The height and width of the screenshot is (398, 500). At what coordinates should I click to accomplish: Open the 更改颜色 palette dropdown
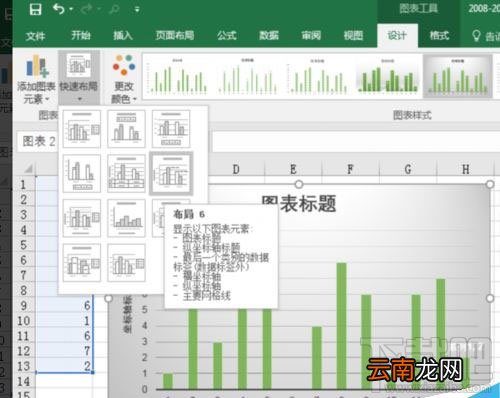(x=124, y=79)
